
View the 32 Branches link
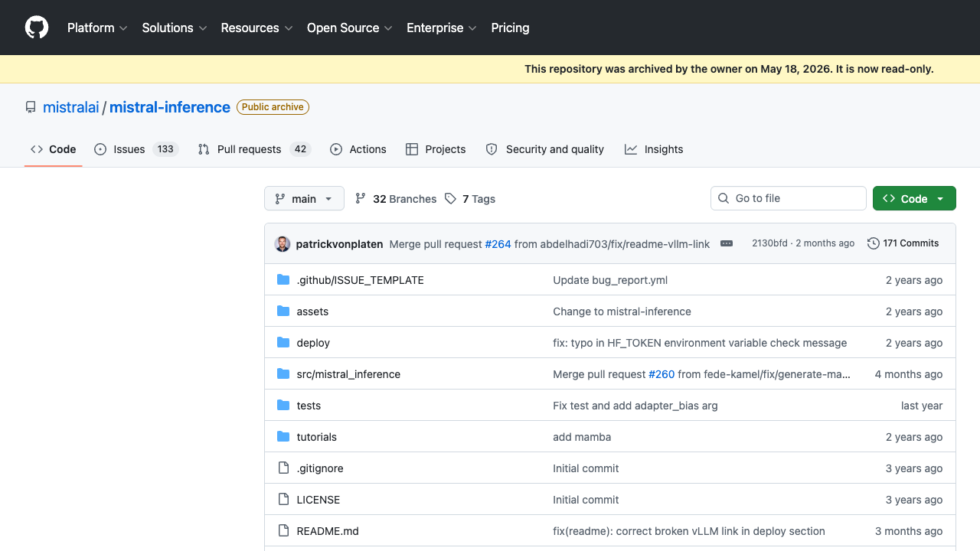[396, 199]
